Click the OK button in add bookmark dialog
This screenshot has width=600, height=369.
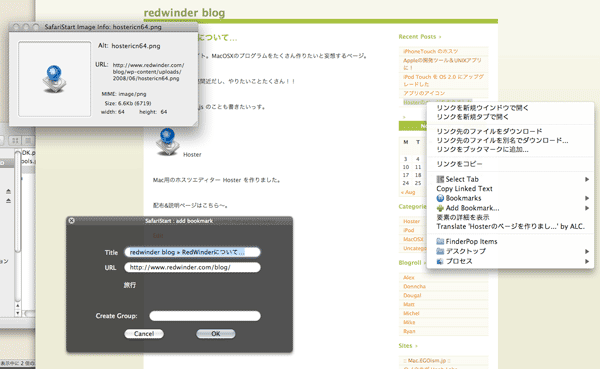point(215,334)
